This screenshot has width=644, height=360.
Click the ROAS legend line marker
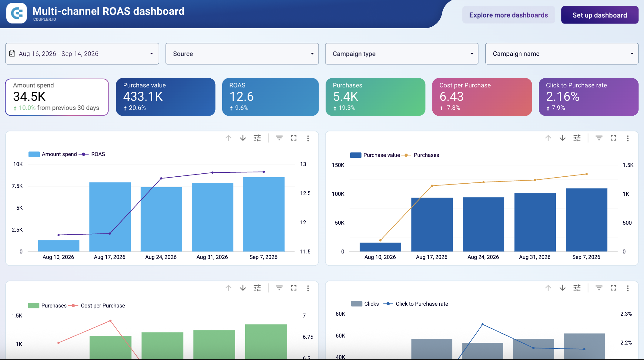[x=83, y=154]
